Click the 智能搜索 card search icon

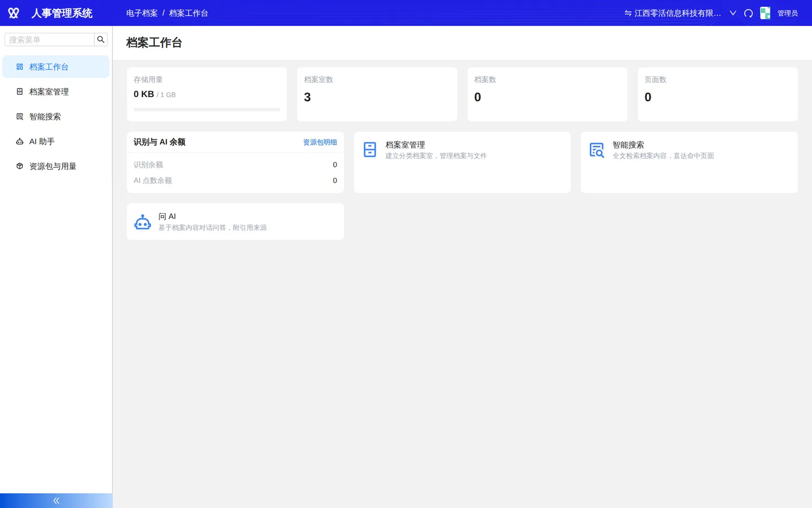pyautogui.click(x=597, y=150)
